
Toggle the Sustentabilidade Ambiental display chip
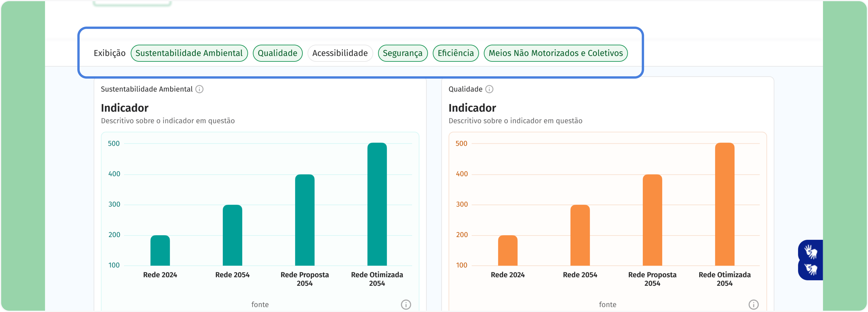(x=189, y=53)
